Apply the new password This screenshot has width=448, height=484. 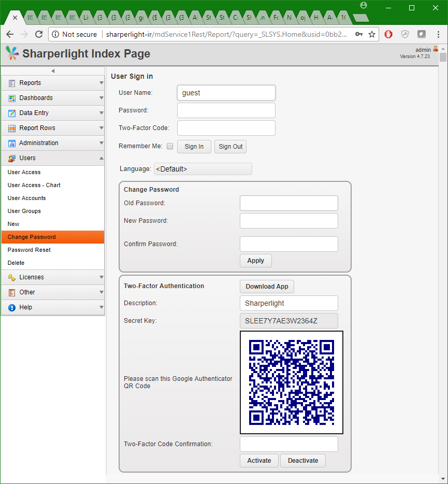coord(256,261)
